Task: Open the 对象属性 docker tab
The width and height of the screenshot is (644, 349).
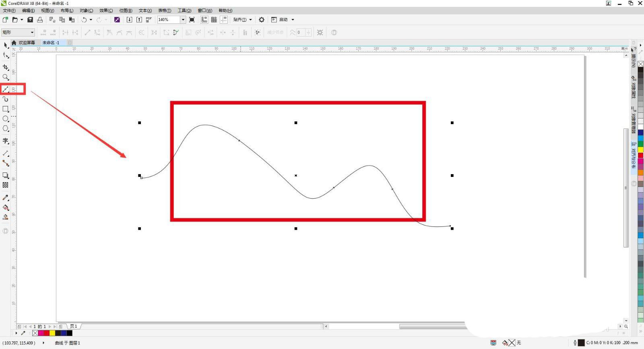Action: 634,87
